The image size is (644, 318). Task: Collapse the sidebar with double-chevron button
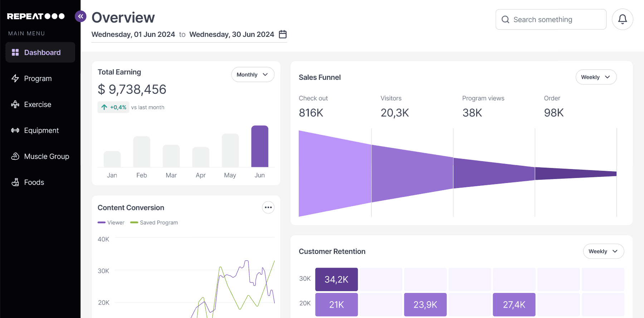coord(80,16)
